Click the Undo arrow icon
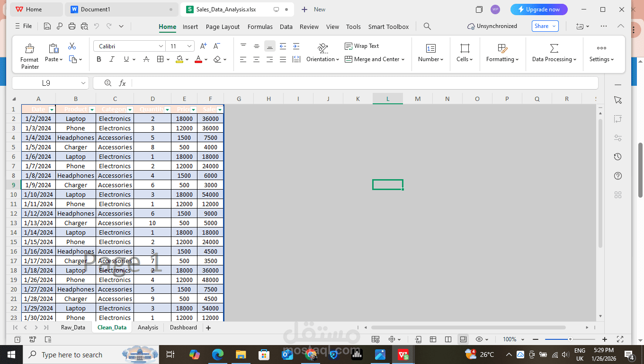This screenshot has width=644, height=364. pyautogui.click(x=97, y=27)
